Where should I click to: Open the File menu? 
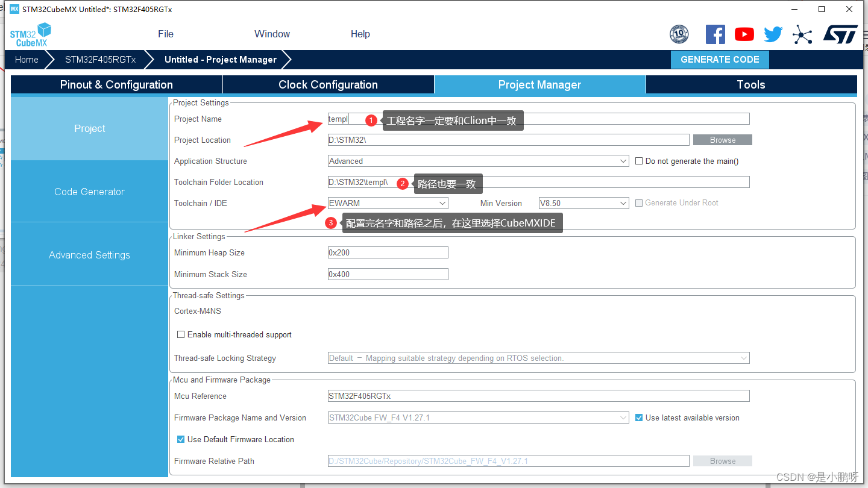pyautogui.click(x=166, y=34)
